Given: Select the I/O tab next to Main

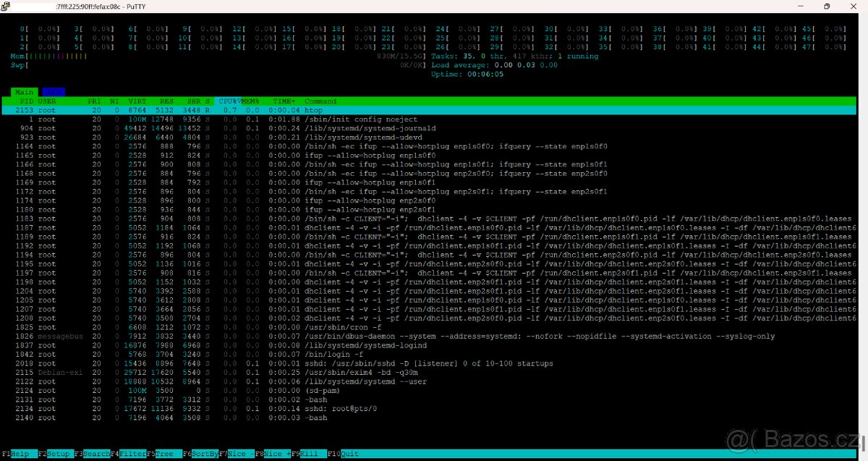Looking at the screenshot, I should point(53,92).
